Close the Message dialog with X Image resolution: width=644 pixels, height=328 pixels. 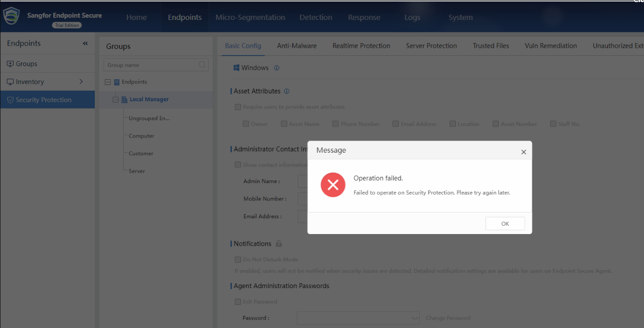523,152
